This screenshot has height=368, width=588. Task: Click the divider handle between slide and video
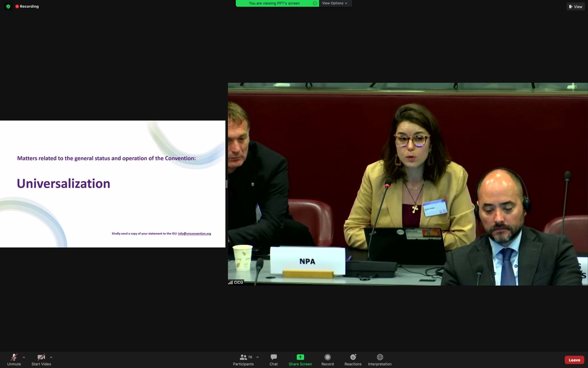click(226, 184)
